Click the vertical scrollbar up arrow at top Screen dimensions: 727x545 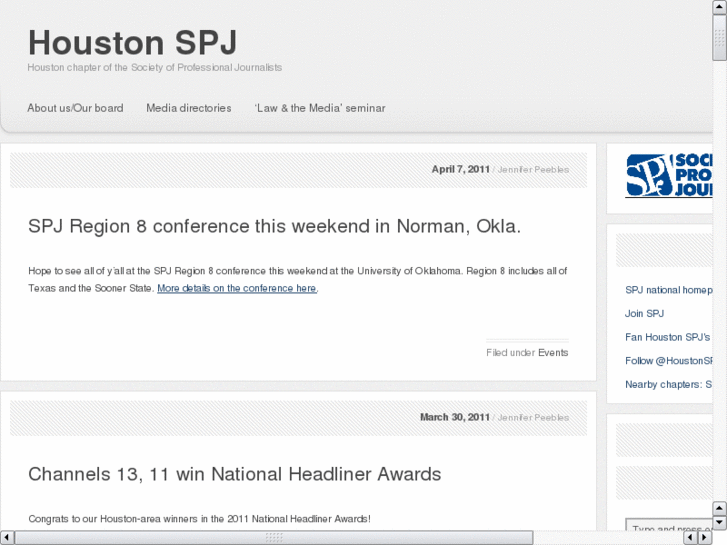tap(719, 6)
